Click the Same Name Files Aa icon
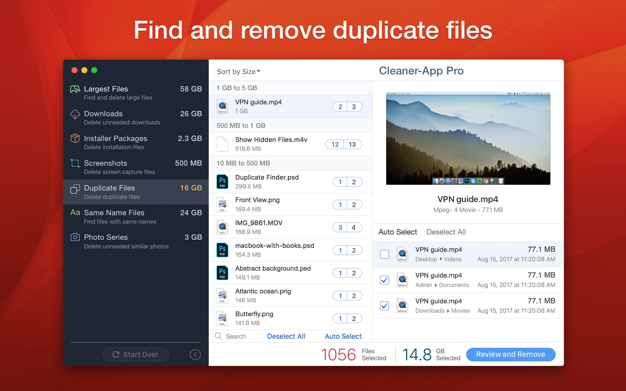The width and height of the screenshot is (626, 391). coord(75,212)
